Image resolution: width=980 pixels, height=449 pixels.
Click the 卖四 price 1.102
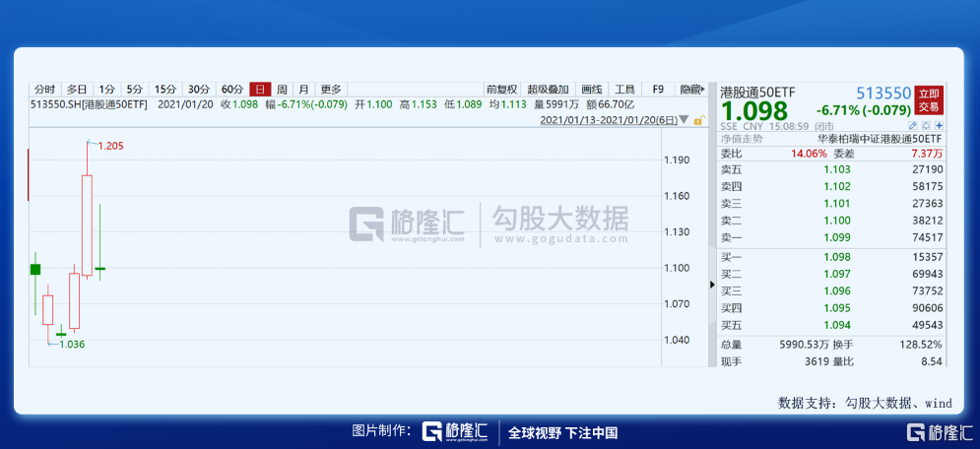tap(837, 186)
